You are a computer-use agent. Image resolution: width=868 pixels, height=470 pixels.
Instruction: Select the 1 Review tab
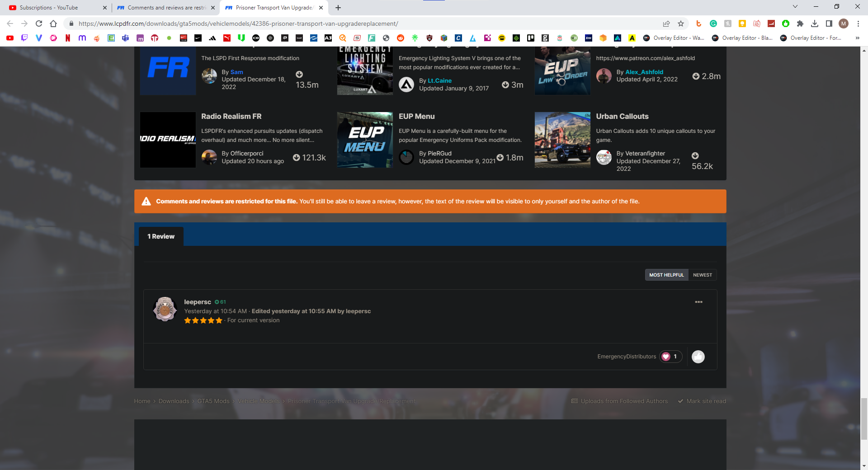[x=161, y=236]
